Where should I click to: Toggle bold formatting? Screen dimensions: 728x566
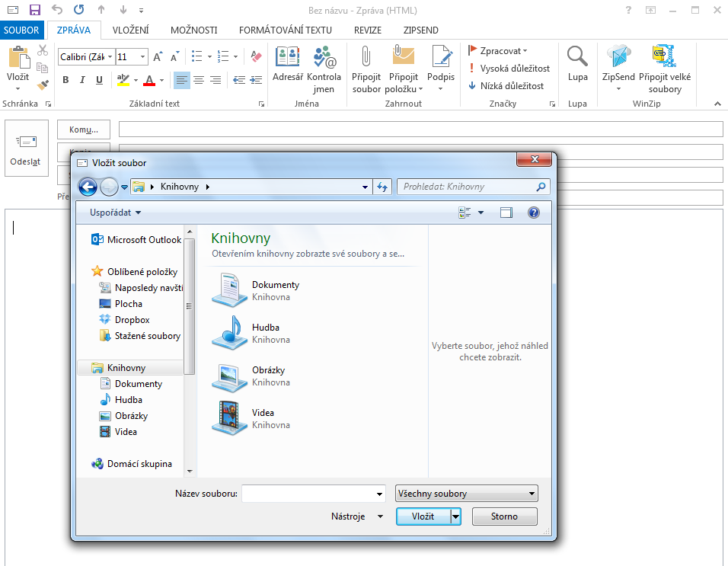coord(66,80)
